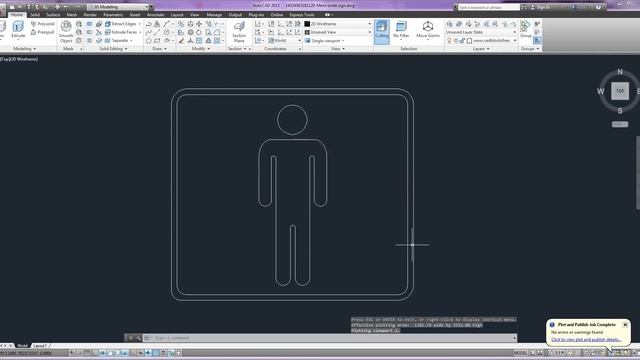
Task: Expand the Draw panel
Action: coord(159,49)
